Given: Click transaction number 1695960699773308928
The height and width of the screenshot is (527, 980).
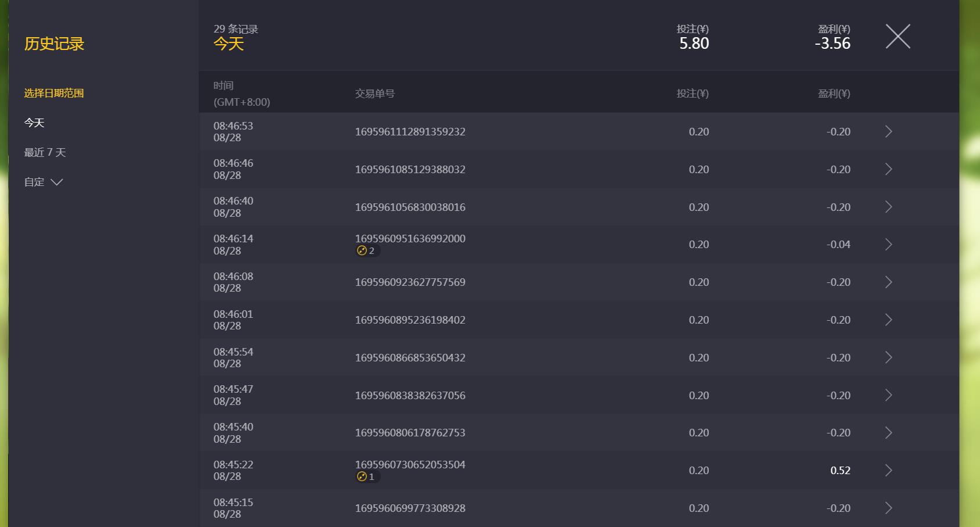Looking at the screenshot, I should coord(410,508).
